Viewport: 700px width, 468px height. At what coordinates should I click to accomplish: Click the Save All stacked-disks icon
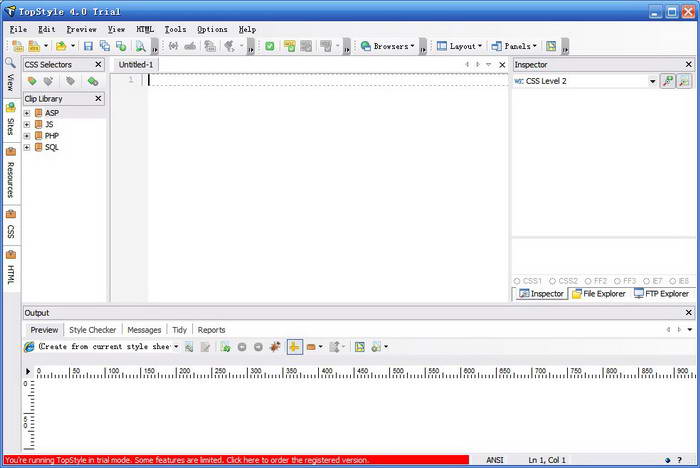[104, 46]
